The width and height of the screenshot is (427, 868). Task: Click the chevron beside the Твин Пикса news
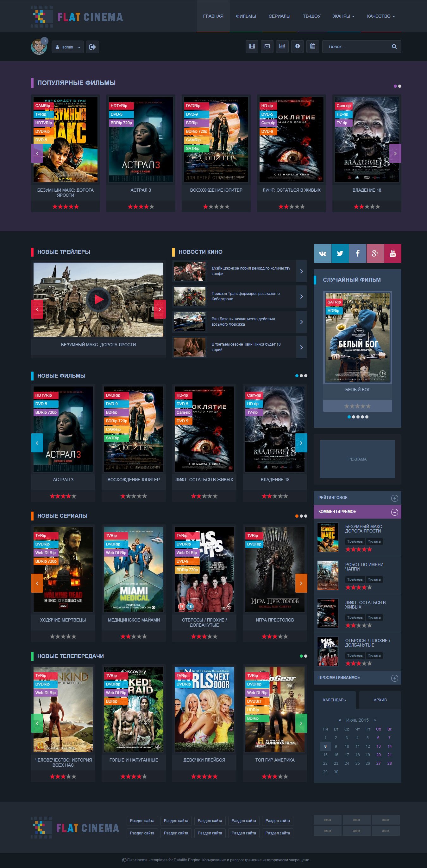[301, 347]
